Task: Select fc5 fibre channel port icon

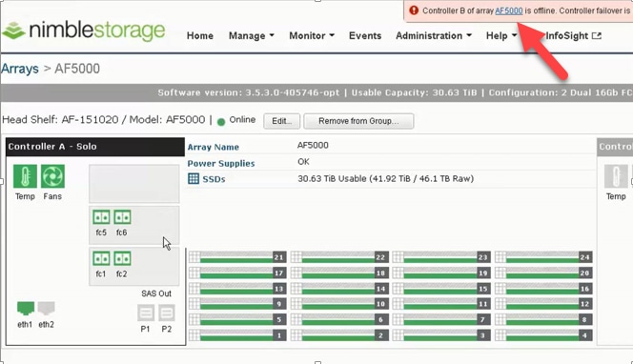Action: point(101,217)
